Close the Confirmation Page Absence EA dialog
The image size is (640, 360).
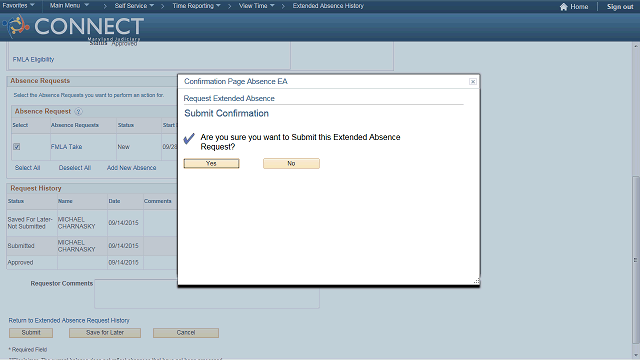(473, 82)
